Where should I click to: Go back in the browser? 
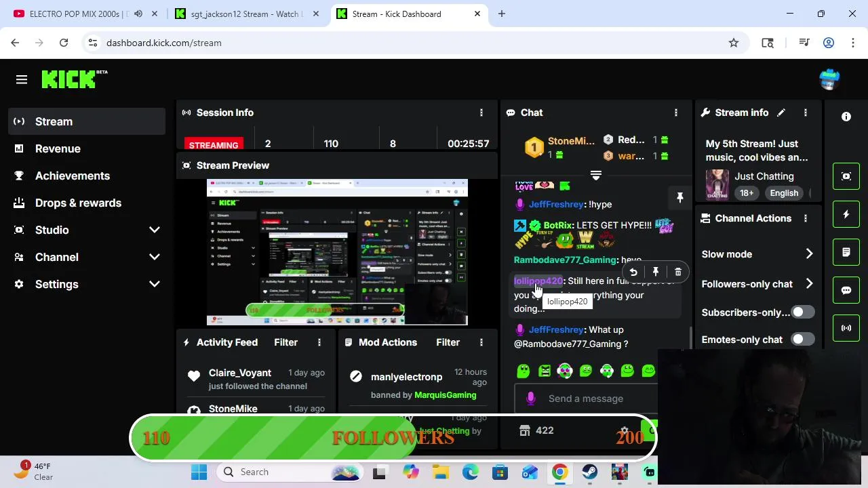tap(15, 43)
